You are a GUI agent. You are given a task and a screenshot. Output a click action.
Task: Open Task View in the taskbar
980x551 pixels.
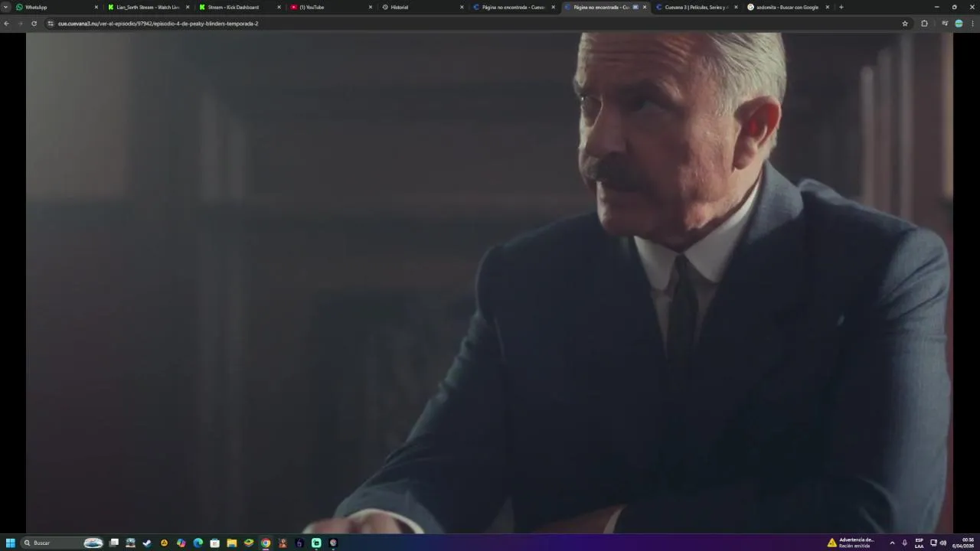click(x=114, y=543)
